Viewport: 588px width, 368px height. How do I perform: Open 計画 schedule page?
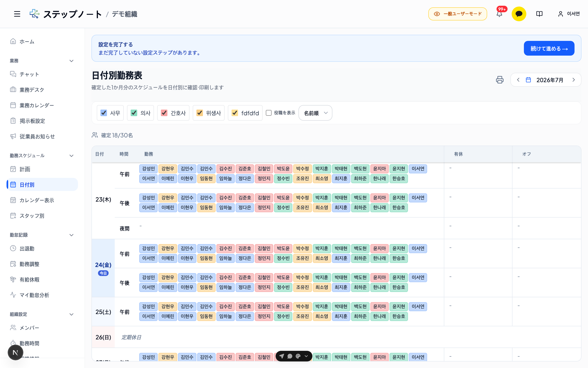tap(42, 169)
